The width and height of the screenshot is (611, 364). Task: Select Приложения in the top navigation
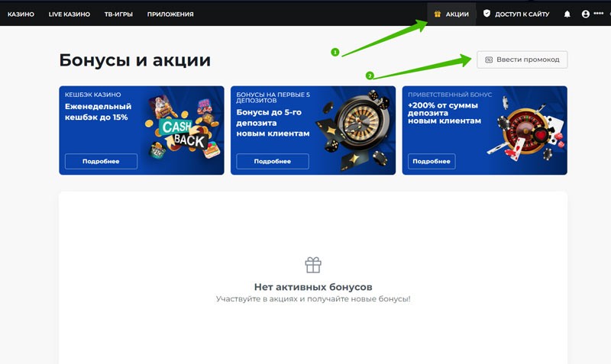[170, 14]
